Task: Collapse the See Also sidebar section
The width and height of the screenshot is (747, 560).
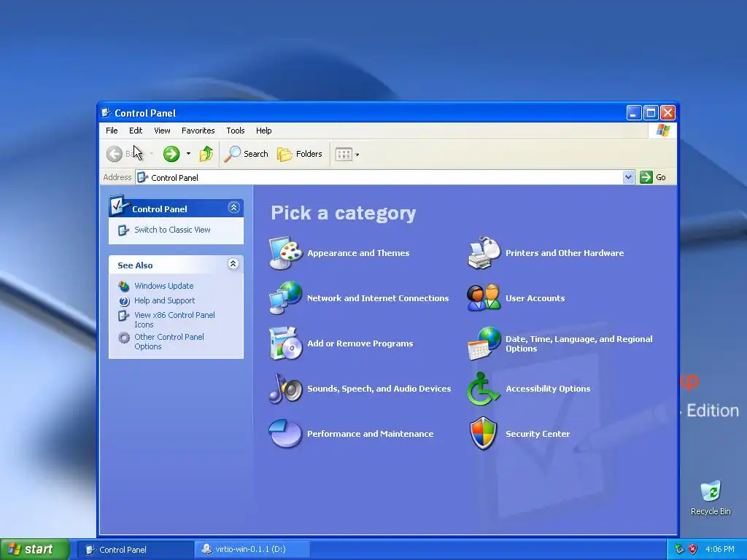Action: pos(233,264)
